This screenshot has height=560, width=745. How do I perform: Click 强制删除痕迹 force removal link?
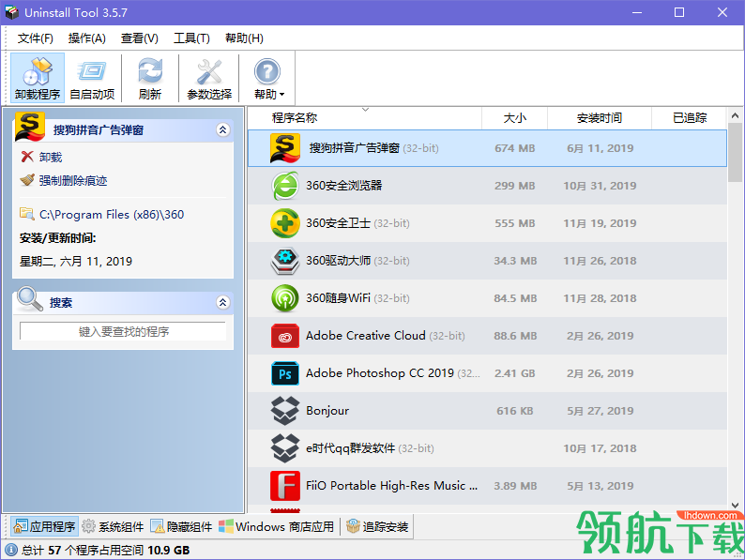(64, 180)
